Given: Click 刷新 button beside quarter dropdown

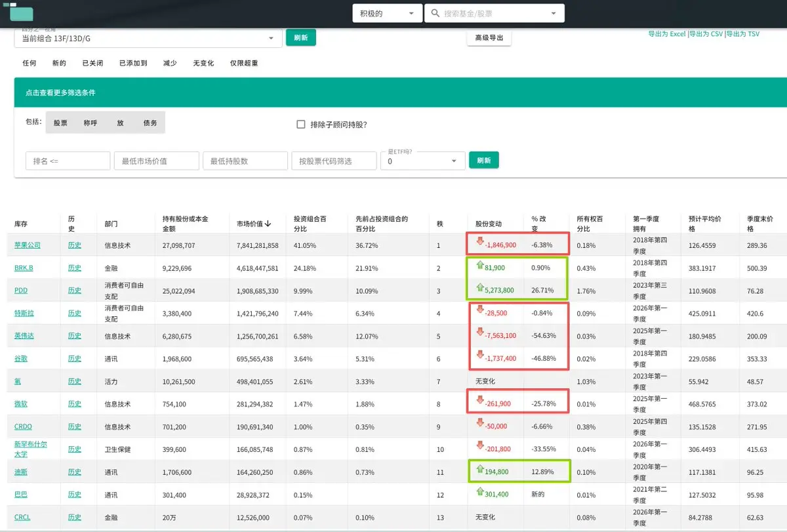Looking at the screenshot, I should coord(301,37).
